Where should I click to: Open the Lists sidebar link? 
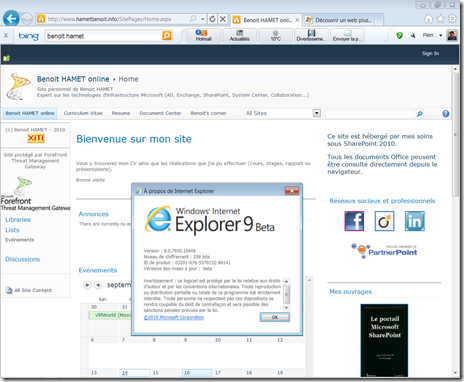tap(12, 230)
